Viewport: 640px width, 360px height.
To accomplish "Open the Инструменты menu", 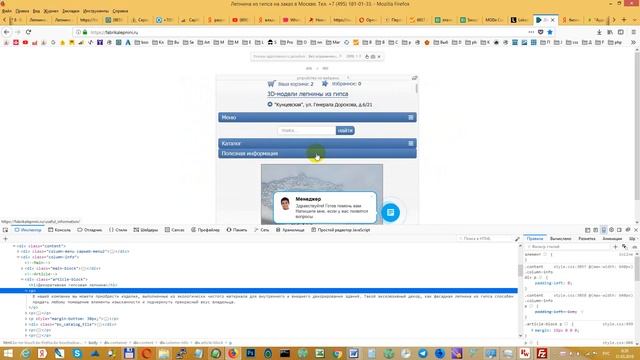I will 96,11.
